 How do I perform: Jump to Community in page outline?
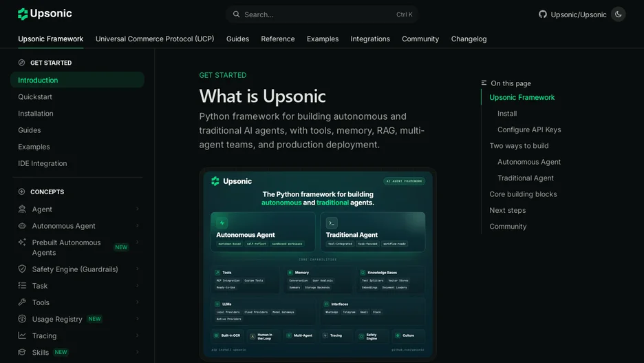point(508,226)
